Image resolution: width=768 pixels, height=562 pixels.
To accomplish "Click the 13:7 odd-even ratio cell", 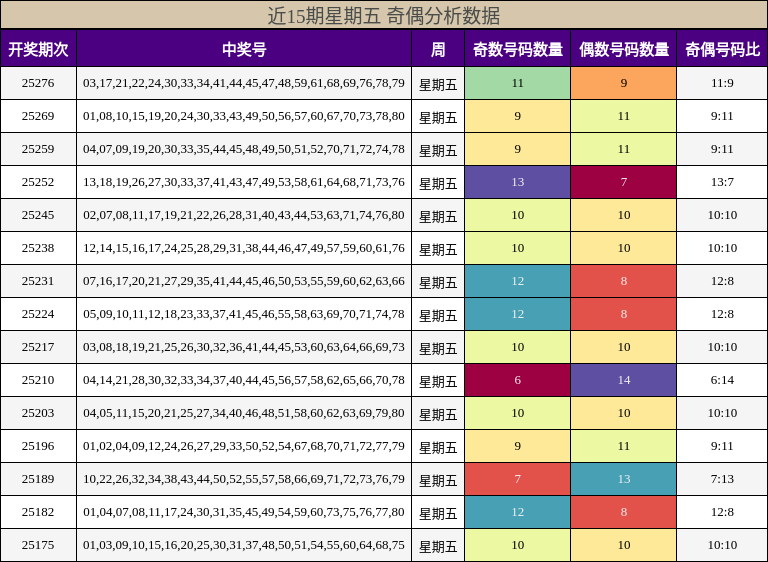I will [x=722, y=182].
